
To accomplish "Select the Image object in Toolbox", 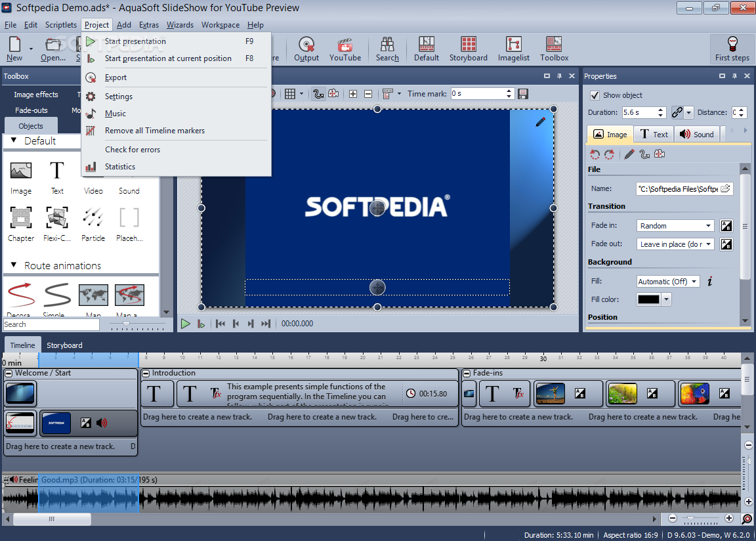I will (21, 178).
